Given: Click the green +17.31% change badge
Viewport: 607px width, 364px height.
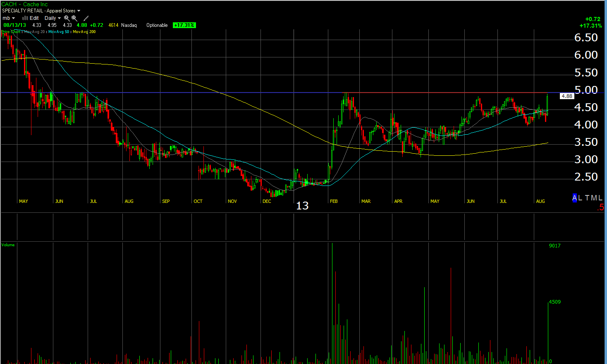Looking at the screenshot, I should click(184, 25).
